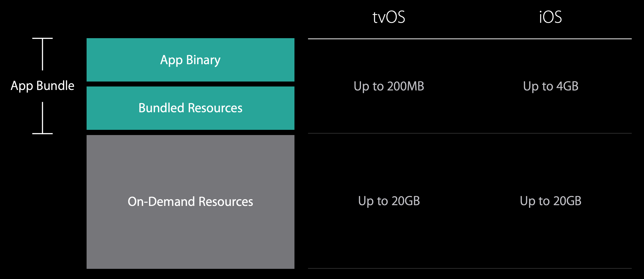This screenshot has height=279, width=644.
Task: Click the tvOS column header
Action: pos(389,17)
